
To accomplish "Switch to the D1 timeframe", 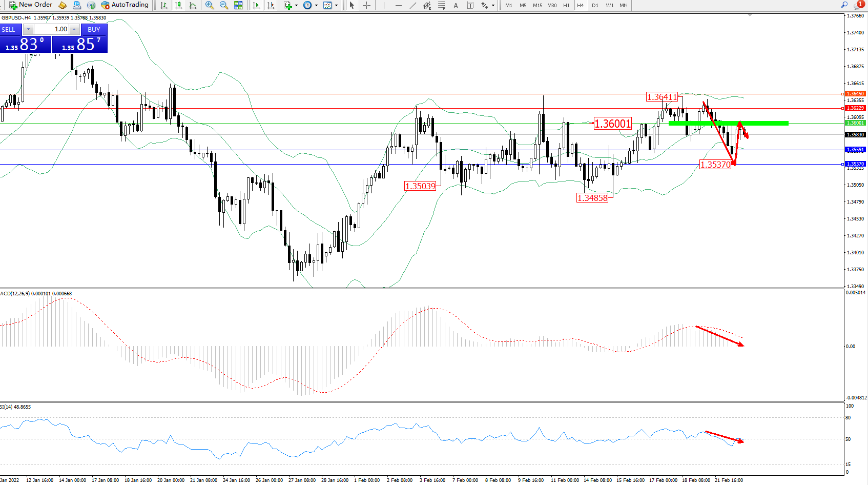I will 595,5.
